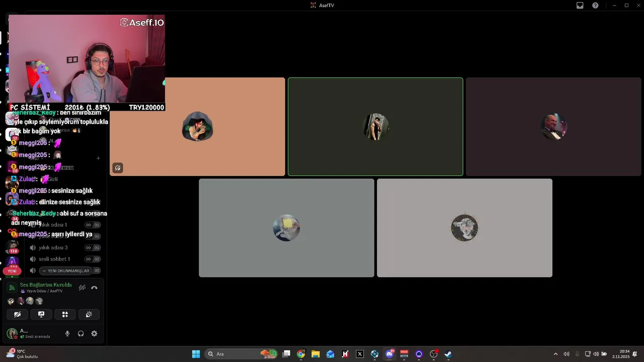Open the blue hexagon app on taskbar
The width and height of the screenshot is (644, 362).
pyautogui.click(x=374, y=354)
